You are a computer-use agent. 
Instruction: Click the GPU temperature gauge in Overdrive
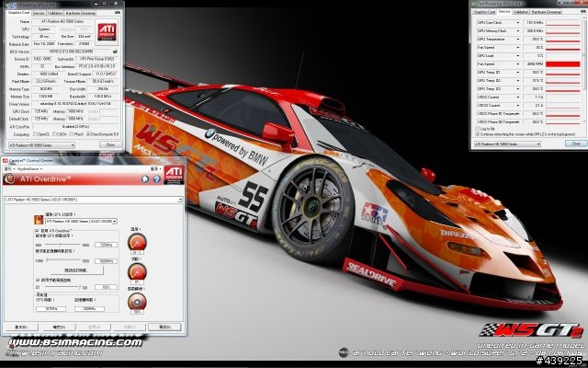tap(137, 242)
